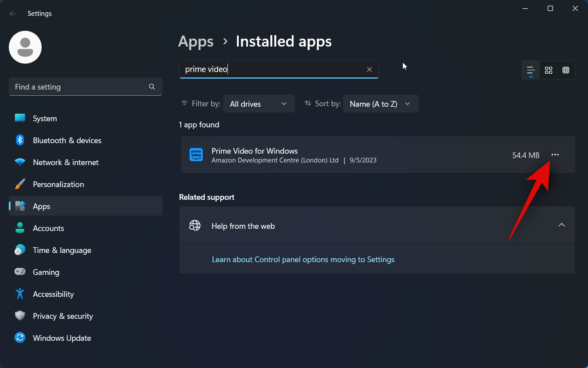Screen dimensions: 588x368
Task: Open the Sort by Name dropdown
Action: pyautogui.click(x=380, y=104)
